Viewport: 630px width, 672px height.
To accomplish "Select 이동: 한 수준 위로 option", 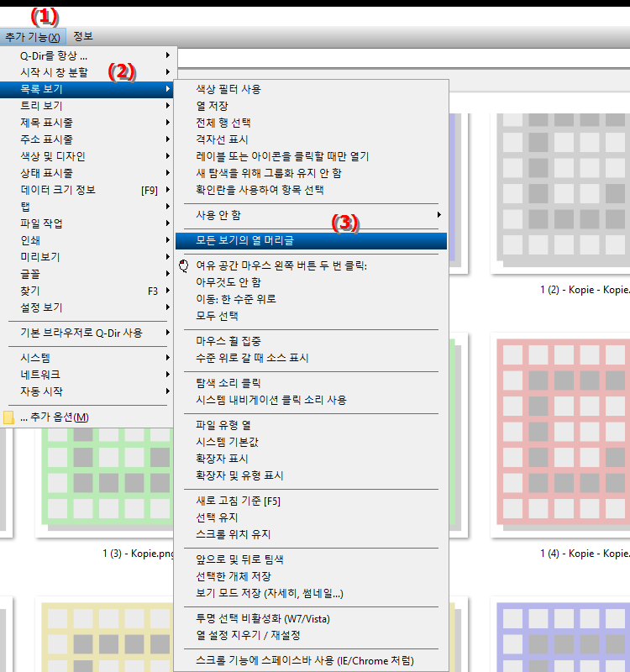I will [311, 299].
